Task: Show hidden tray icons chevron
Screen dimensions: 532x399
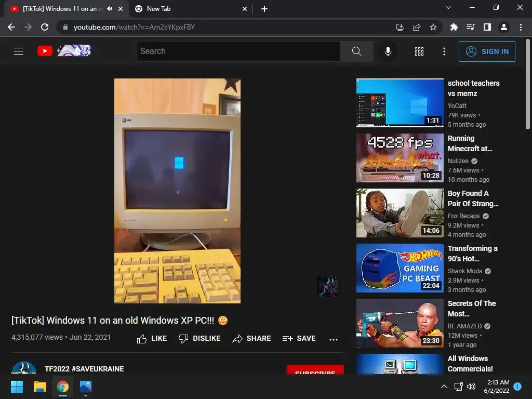Action: click(x=444, y=387)
